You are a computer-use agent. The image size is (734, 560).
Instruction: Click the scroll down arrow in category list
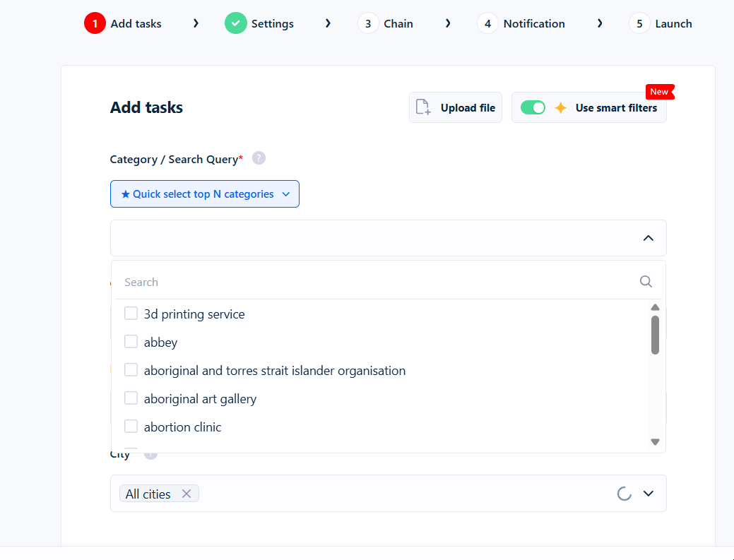click(655, 441)
